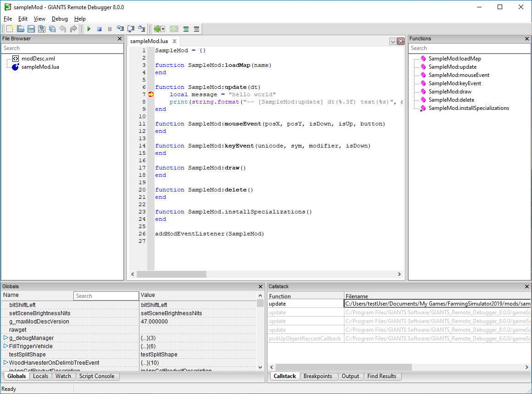Click the green Navigate Back arrow

click(158, 29)
